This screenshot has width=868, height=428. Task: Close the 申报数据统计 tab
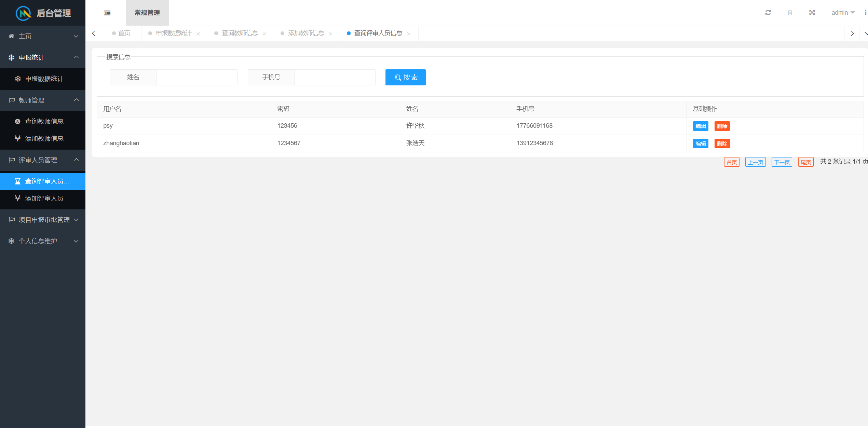click(198, 34)
